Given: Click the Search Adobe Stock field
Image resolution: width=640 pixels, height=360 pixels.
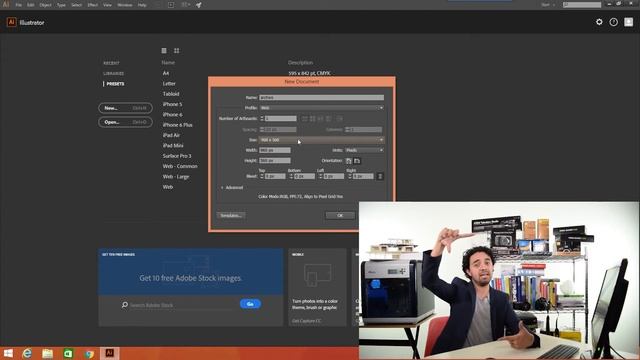Looking at the screenshot, I should click(x=182, y=305).
